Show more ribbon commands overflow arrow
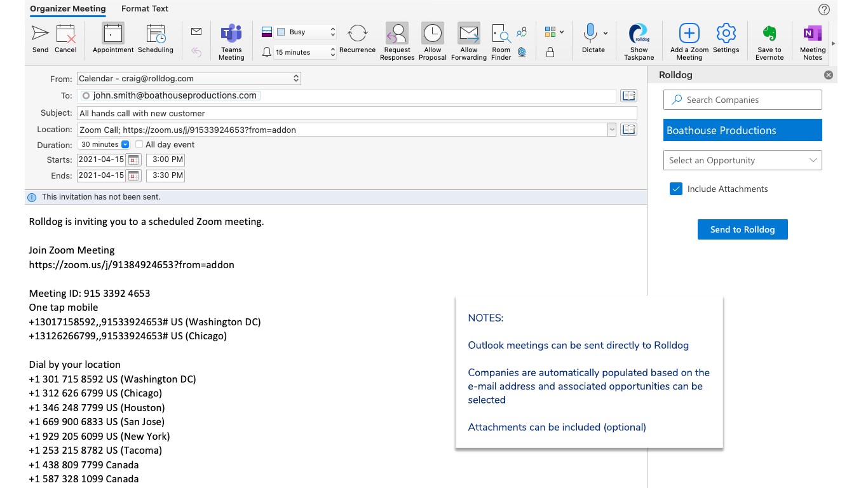Viewport: 868px width, 488px height. (x=833, y=43)
